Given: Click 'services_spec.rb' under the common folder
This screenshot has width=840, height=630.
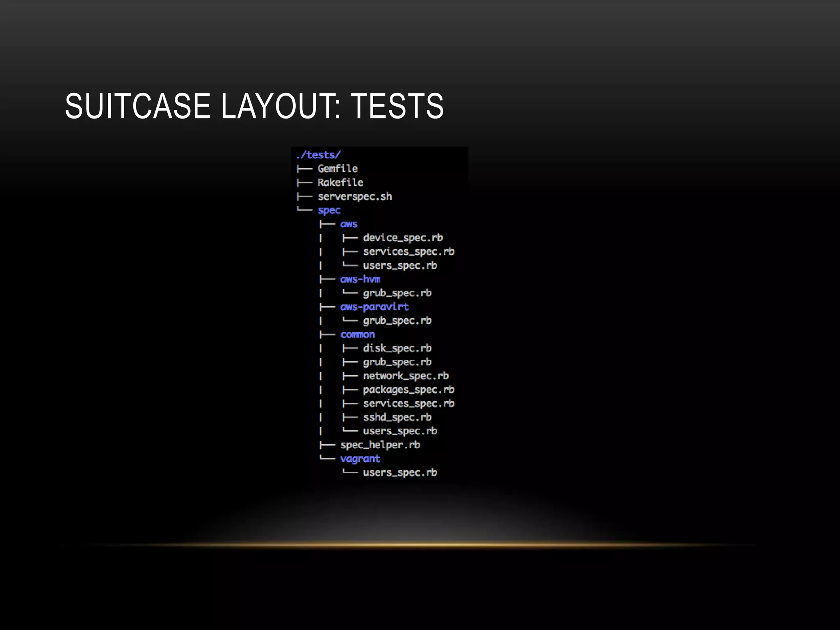Looking at the screenshot, I should (x=409, y=404).
